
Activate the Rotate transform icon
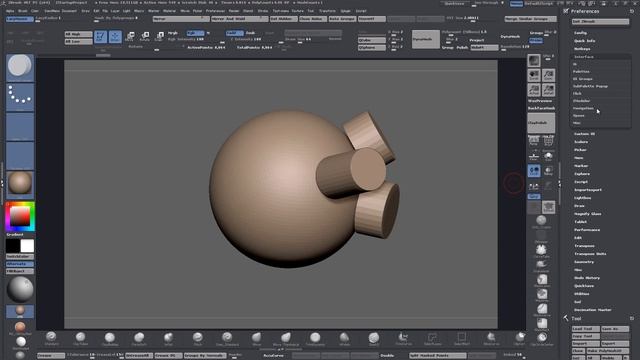coord(144,37)
